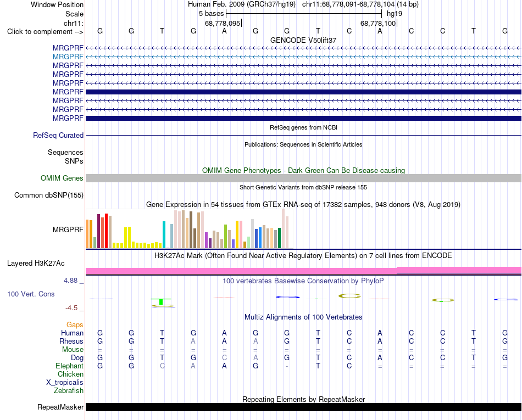Click the hg19 label beside scale bar

coord(395,14)
